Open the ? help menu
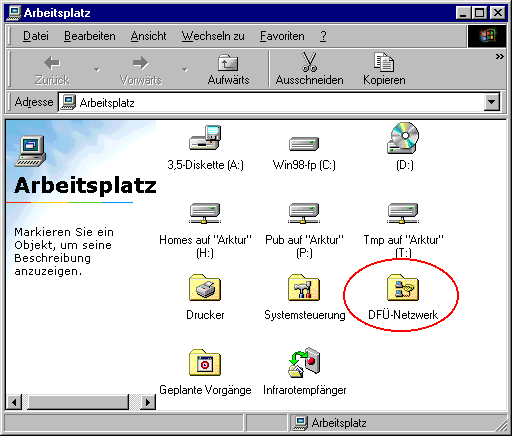The height and width of the screenshot is (436, 512). 323,36
